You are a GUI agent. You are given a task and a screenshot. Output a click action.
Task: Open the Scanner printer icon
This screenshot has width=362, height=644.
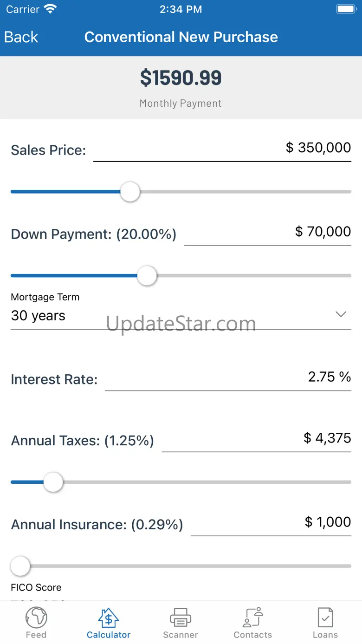coord(181,618)
